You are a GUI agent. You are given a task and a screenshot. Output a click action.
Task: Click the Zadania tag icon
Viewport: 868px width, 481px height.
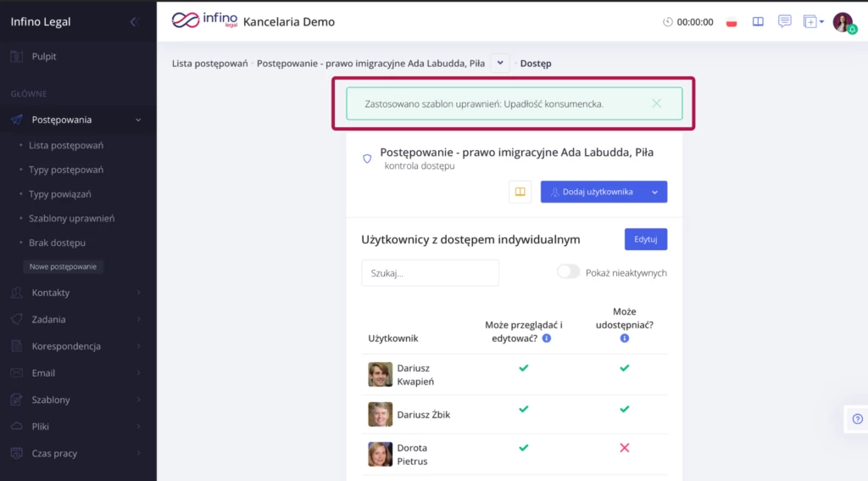click(x=17, y=319)
